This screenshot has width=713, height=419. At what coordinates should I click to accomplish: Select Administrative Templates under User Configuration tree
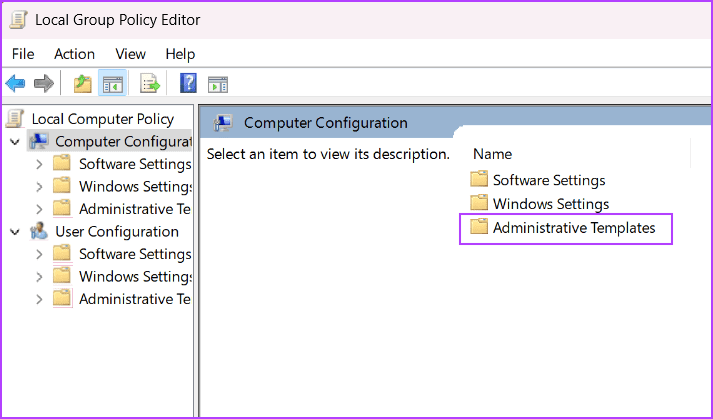tap(135, 299)
